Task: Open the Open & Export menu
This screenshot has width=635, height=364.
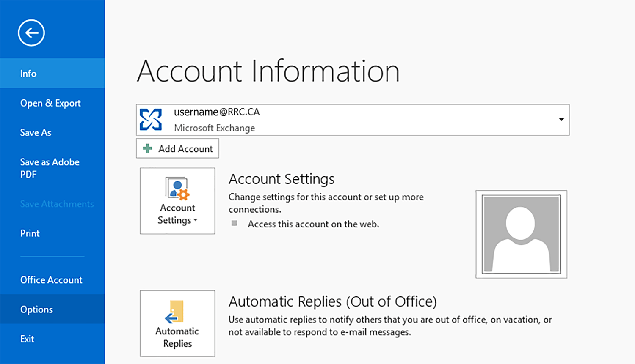Action: point(50,103)
